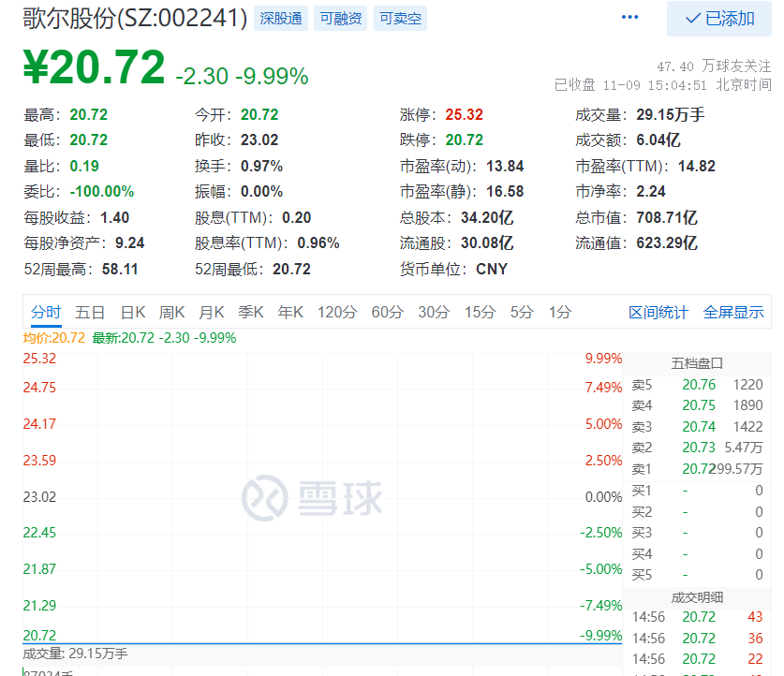Viewport: 784px width, 676px height.
Task: Click the 深股通 tag
Action: (280, 19)
